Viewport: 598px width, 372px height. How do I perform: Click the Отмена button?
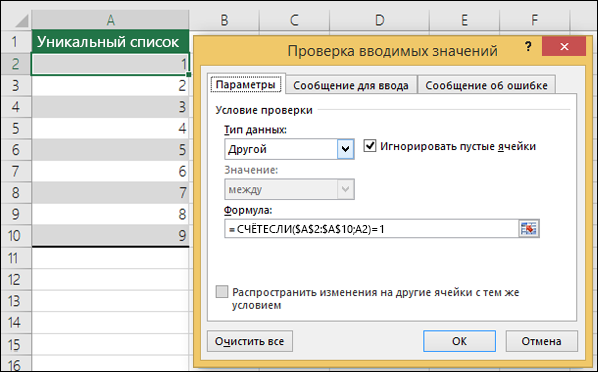point(542,341)
